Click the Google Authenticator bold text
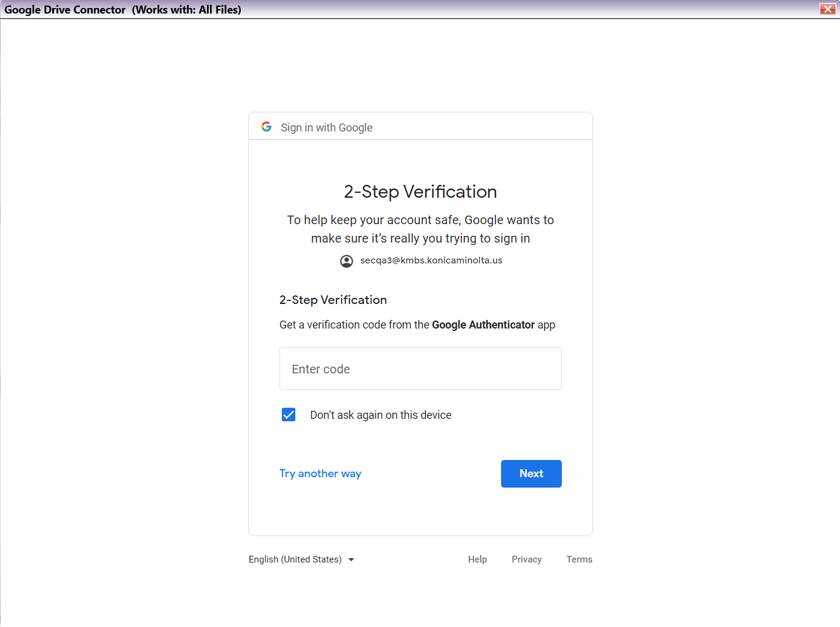This screenshot has width=840, height=627. pyautogui.click(x=483, y=325)
